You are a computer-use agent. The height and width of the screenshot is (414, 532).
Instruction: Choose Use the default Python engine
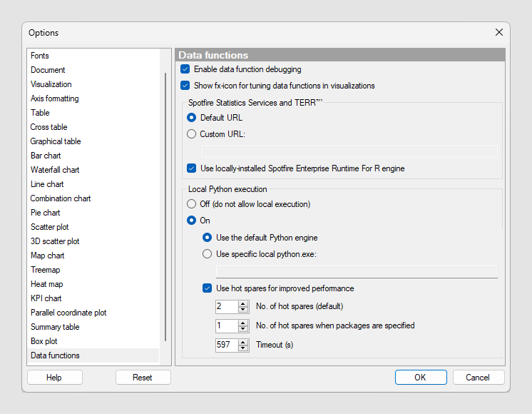tap(207, 238)
